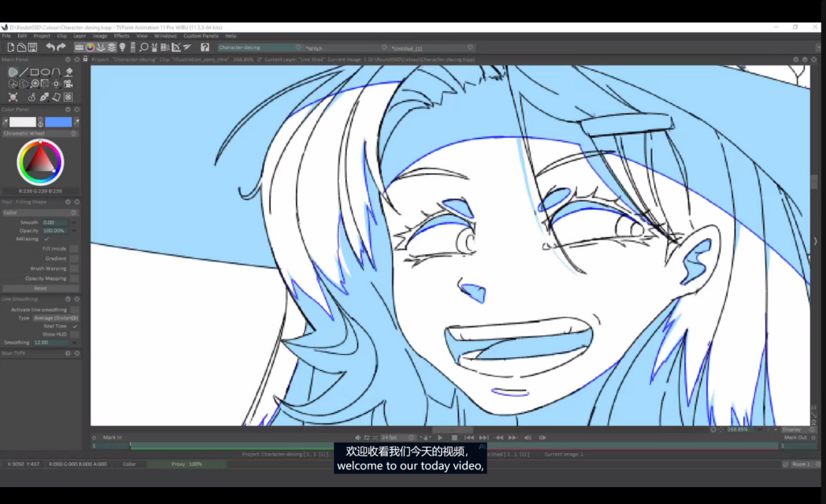Screen dimensions: 826x504
Task: Toggle the Main Panel toolbox icon
Action: click(x=79, y=48)
